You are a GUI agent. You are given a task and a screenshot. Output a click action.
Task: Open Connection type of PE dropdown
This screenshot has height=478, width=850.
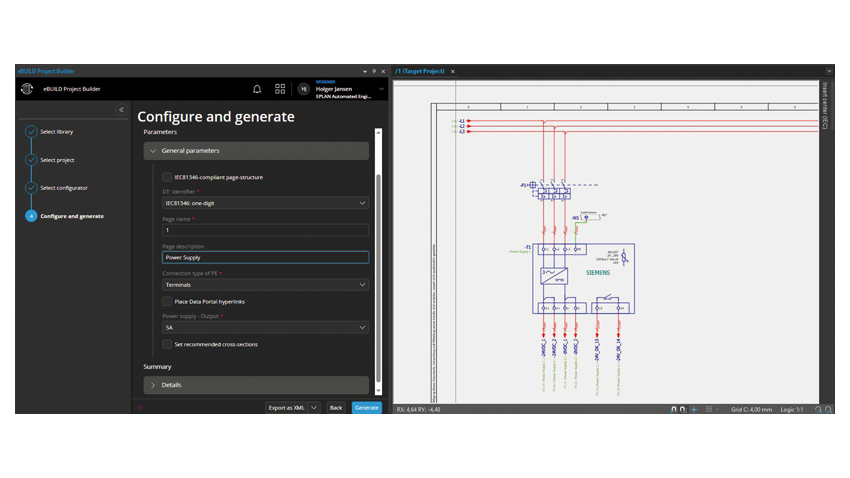(x=266, y=285)
